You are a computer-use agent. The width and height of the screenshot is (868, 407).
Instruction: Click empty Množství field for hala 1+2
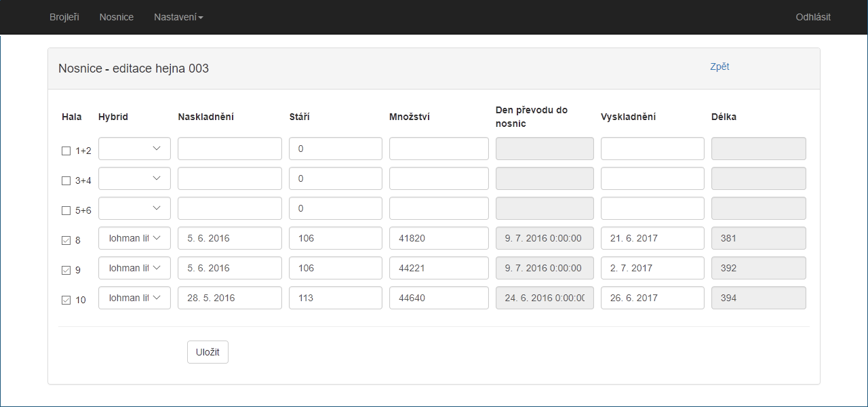click(x=439, y=149)
